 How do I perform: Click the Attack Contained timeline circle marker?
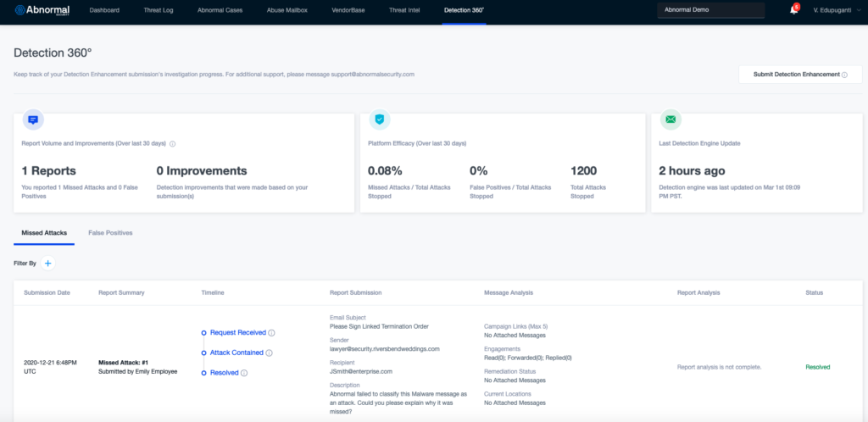(x=203, y=353)
